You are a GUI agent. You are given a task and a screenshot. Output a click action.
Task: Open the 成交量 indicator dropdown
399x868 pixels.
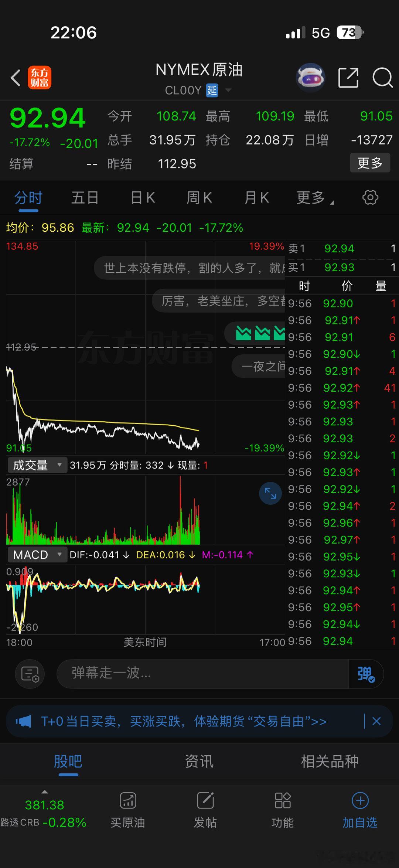(37, 465)
